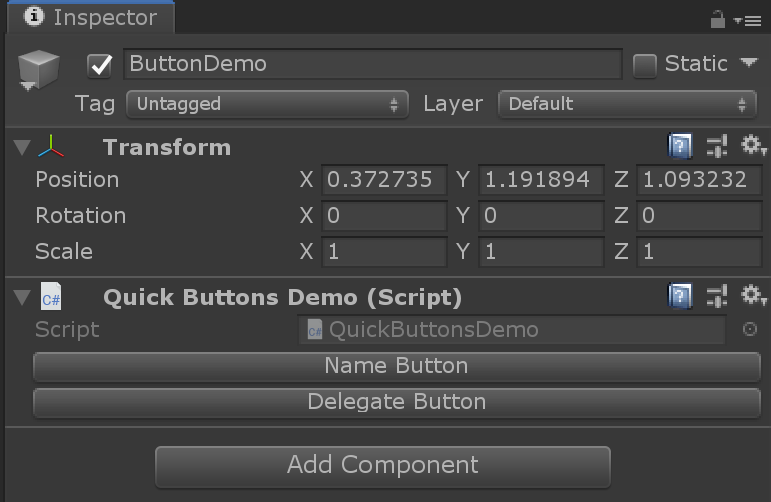
Task: Enable the Static checkbox
Action: pyautogui.click(x=645, y=65)
